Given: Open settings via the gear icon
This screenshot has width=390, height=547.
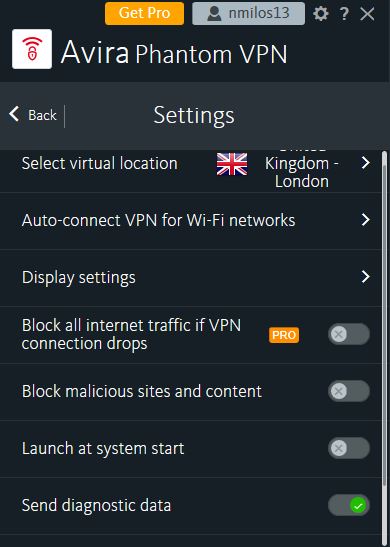Looking at the screenshot, I should point(321,14).
